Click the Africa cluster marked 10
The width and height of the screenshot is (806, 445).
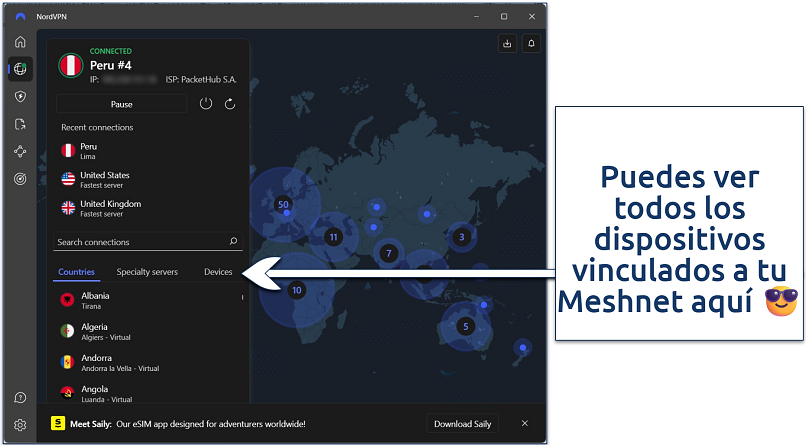(297, 290)
